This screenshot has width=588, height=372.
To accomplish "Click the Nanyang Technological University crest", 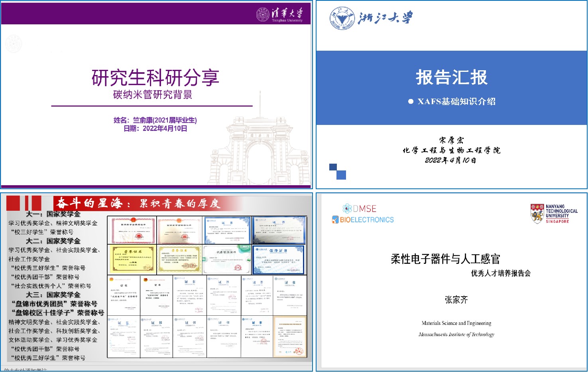I will 537,213.
